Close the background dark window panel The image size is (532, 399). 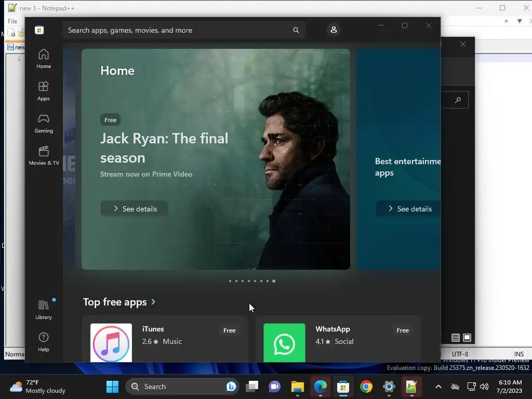[463, 45]
